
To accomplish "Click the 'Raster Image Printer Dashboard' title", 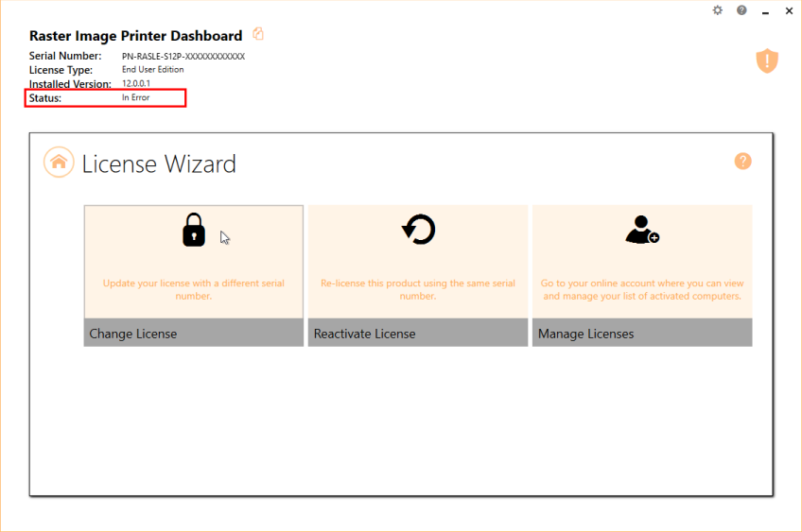I will pyautogui.click(x=135, y=36).
